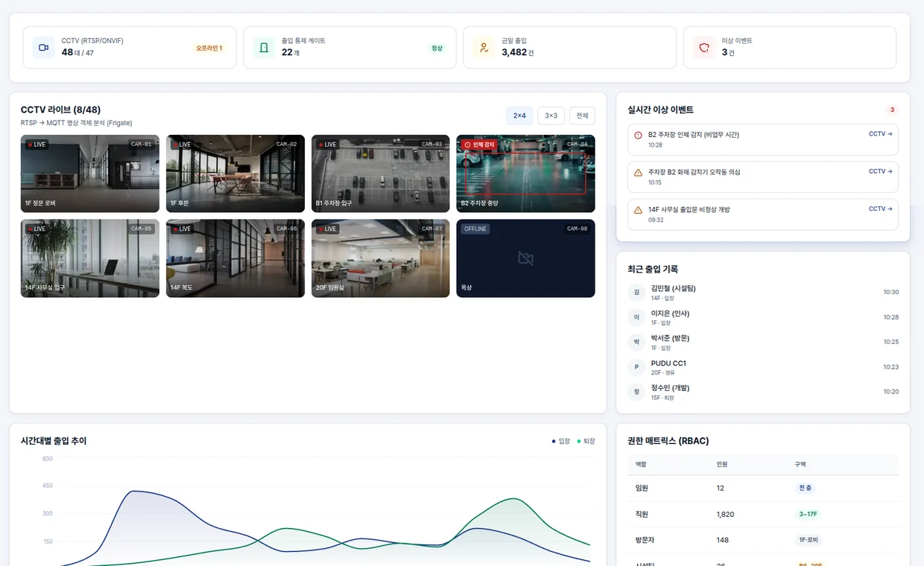Click the 인체 감지 alert badge on CAM-04

(x=478, y=144)
